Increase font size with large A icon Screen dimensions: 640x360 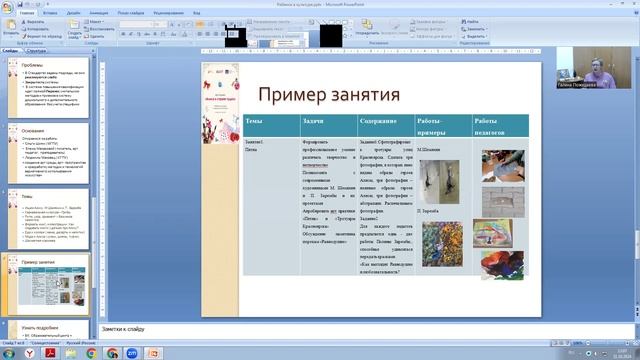pos(172,24)
